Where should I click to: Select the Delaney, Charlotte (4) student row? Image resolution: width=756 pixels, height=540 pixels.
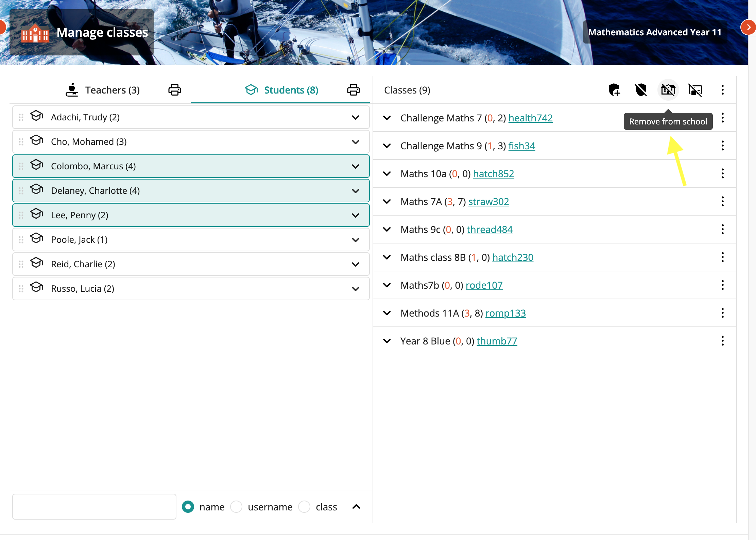point(191,191)
